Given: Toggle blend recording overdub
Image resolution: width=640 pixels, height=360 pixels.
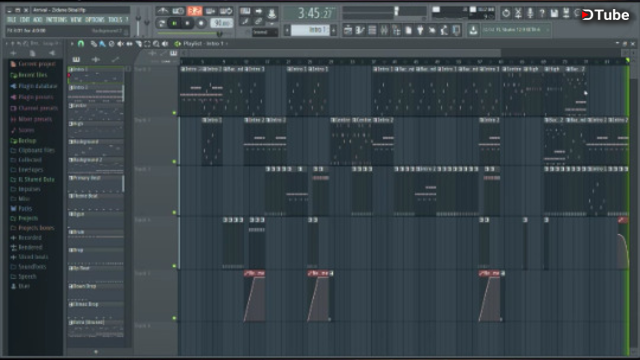Looking at the screenshot, I should tap(211, 11).
